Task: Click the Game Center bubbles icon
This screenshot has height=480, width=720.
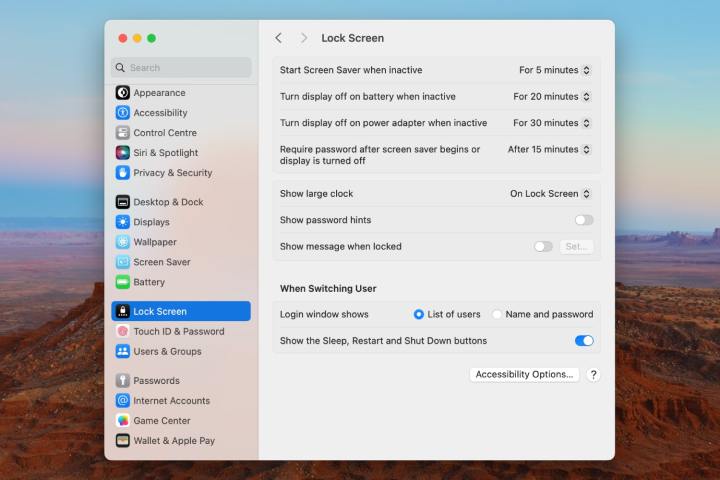Action: click(123, 420)
